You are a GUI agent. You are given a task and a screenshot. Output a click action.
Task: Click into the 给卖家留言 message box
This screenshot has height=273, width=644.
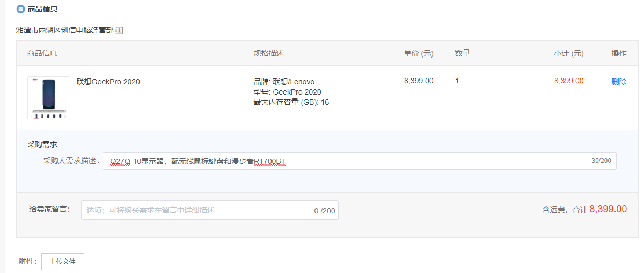click(x=210, y=210)
